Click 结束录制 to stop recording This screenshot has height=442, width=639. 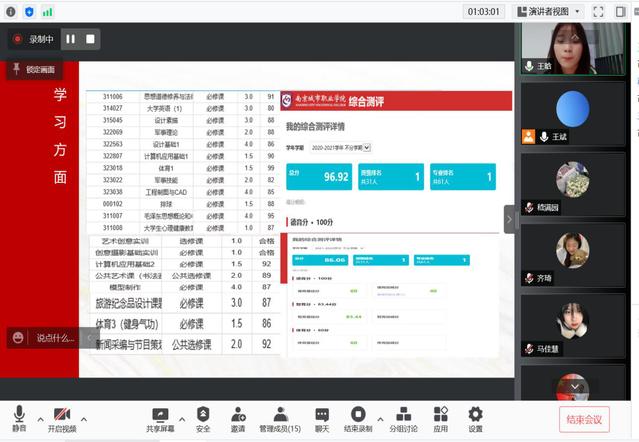(x=358, y=418)
